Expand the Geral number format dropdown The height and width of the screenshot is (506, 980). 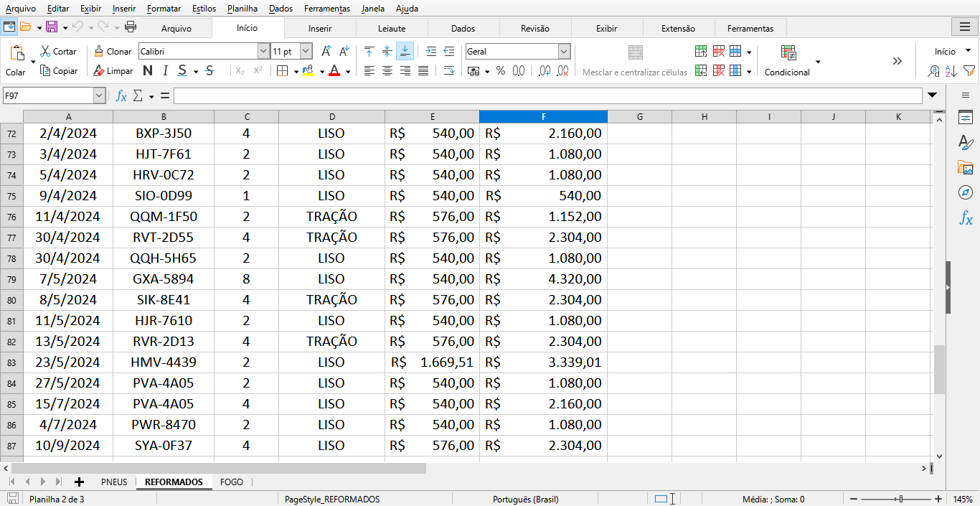[x=564, y=52]
